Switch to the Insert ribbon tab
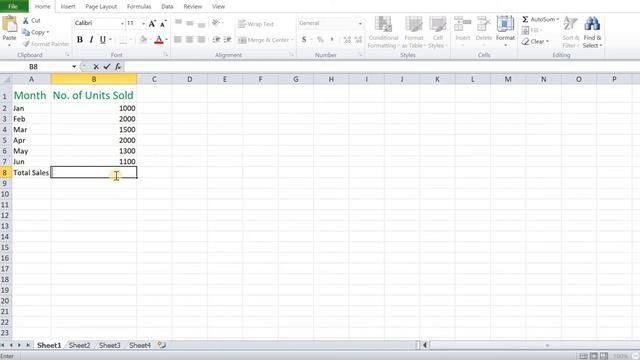 [x=68, y=7]
